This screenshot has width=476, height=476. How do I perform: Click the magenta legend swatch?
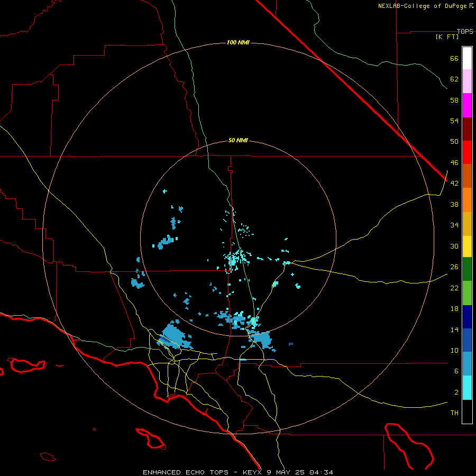coord(467,105)
